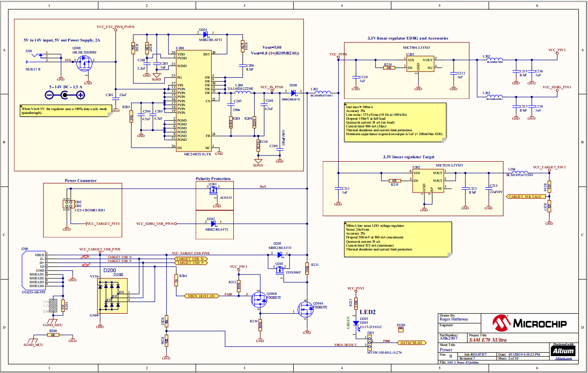Select the green LED D205 symbol
588x373 pixels.
(x=356, y=323)
